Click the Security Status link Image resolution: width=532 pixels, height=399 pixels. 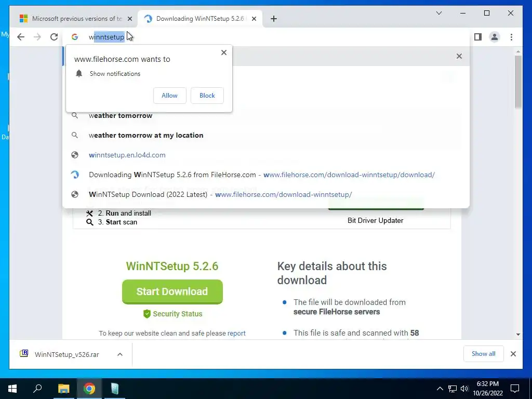click(x=178, y=314)
